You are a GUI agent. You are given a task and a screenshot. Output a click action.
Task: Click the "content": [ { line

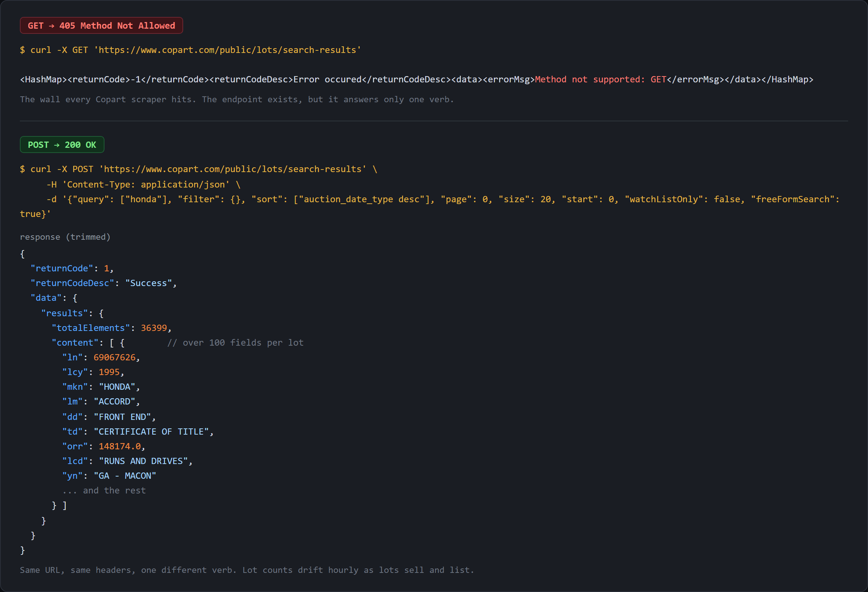[x=88, y=342]
